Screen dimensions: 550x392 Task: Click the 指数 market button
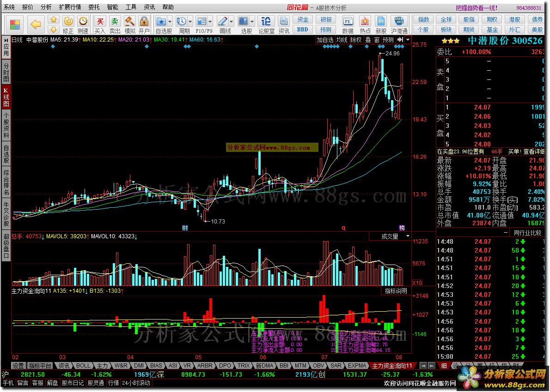click(x=423, y=19)
